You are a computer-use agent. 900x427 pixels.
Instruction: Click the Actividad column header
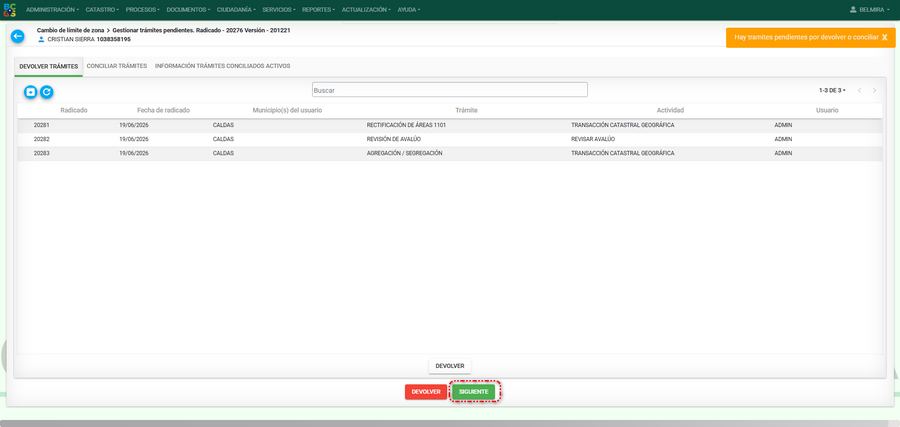pos(670,110)
